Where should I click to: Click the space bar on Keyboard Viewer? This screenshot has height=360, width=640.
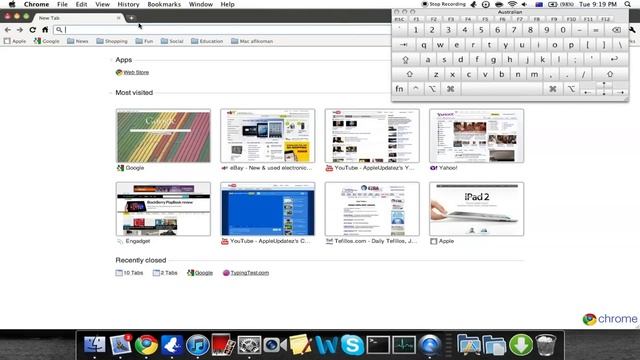pos(502,89)
